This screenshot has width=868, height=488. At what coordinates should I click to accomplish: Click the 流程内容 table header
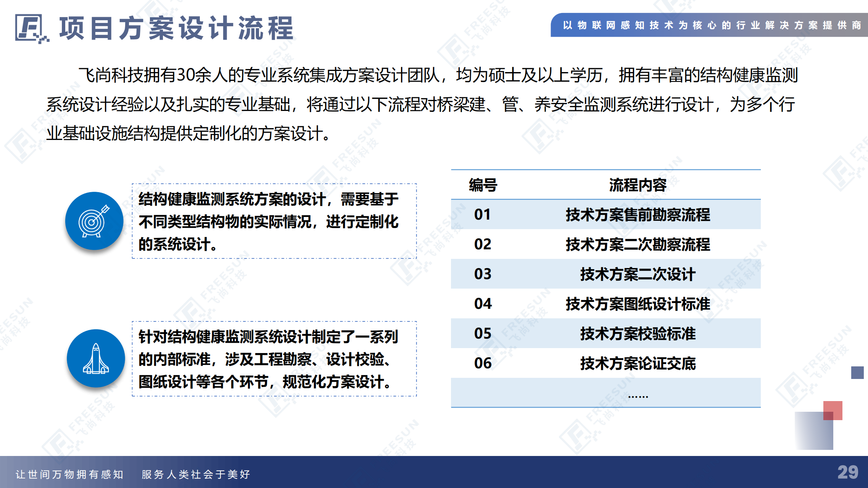(638, 185)
